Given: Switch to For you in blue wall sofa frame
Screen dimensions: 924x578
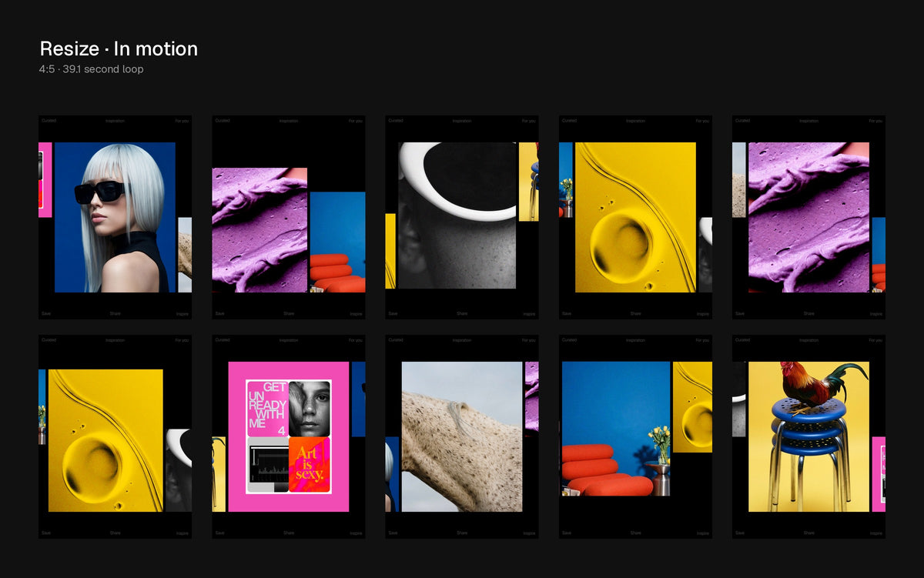Looking at the screenshot, I should (701, 340).
